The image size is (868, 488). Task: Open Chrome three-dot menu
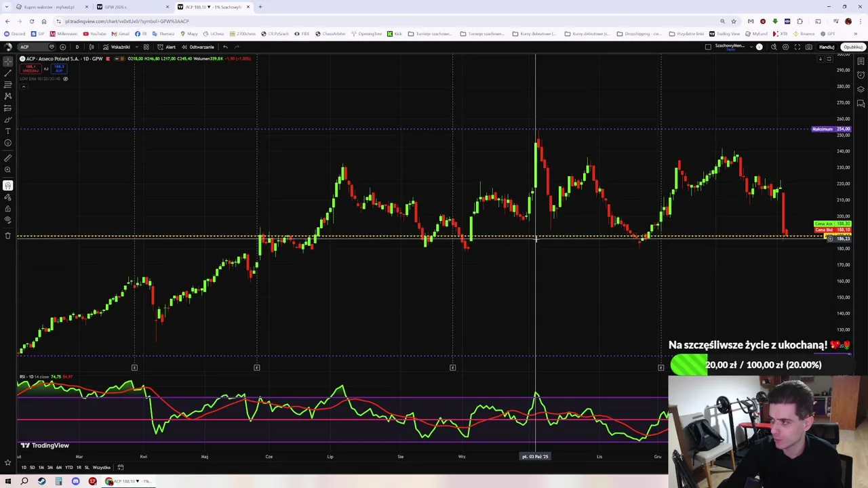[860, 21]
